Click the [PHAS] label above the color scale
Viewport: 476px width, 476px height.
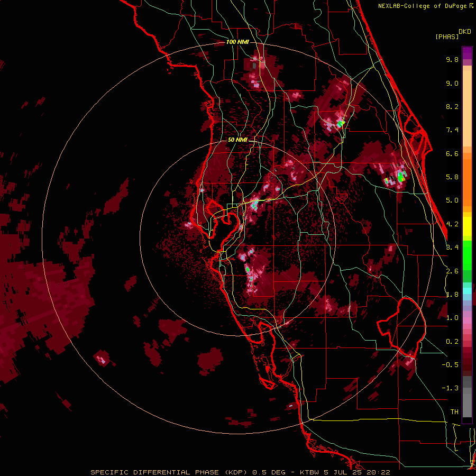click(447, 36)
